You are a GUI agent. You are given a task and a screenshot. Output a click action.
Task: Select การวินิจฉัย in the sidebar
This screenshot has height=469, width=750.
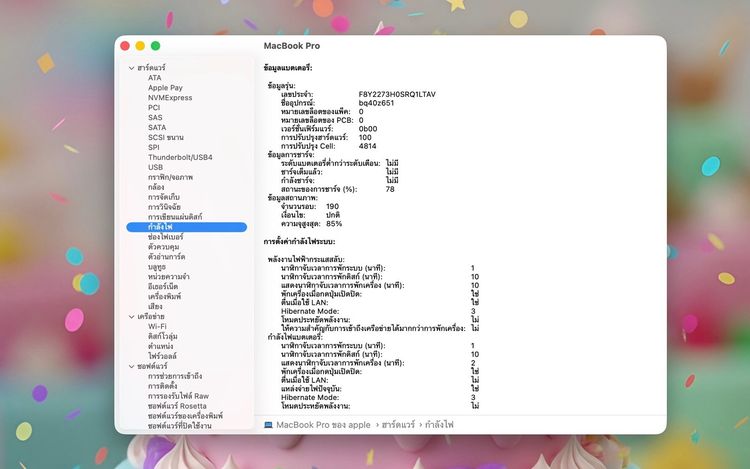tap(164, 207)
